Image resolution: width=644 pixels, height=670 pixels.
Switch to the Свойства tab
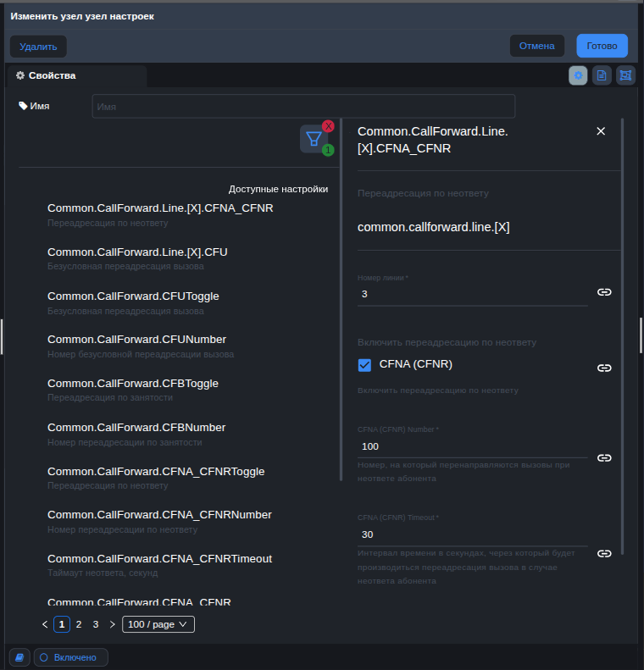47,75
